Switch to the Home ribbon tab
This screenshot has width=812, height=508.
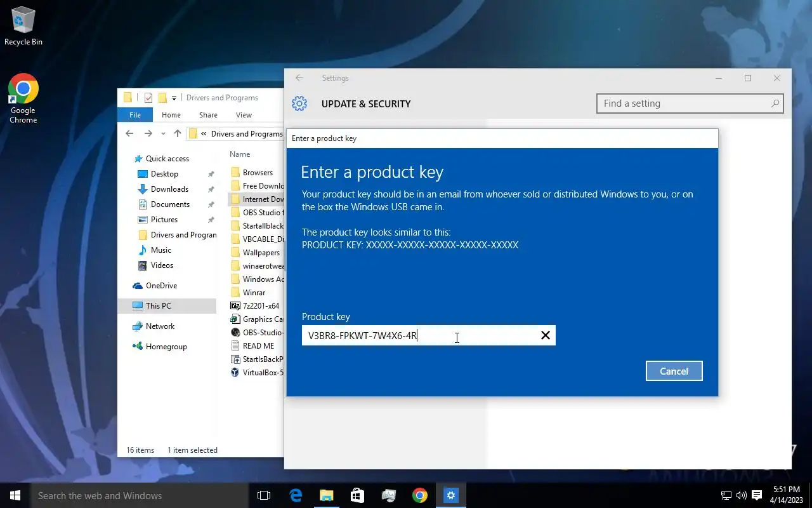click(x=171, y=115)
